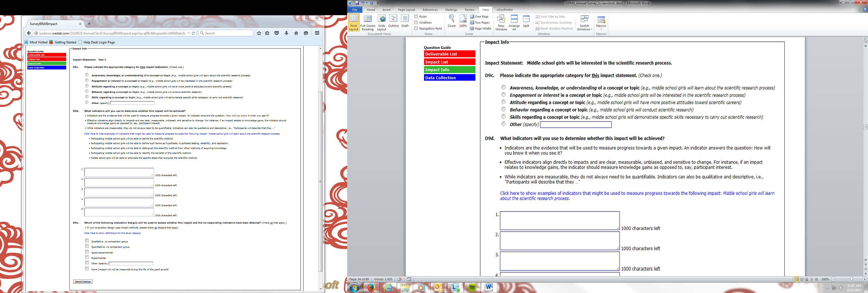Open Firefox hamburger menu
The width and height of the screenshot is (868, 293).
pyautogui.click(x=317, y=33)
